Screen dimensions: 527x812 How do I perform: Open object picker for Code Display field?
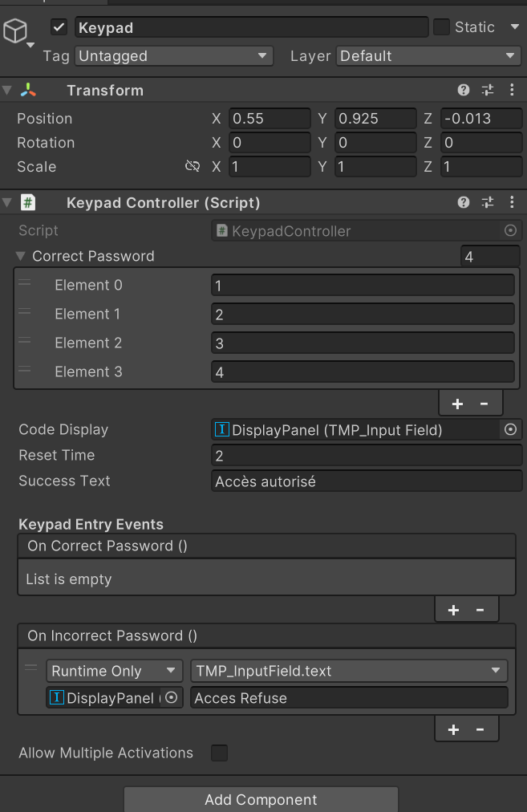[510, 430]
